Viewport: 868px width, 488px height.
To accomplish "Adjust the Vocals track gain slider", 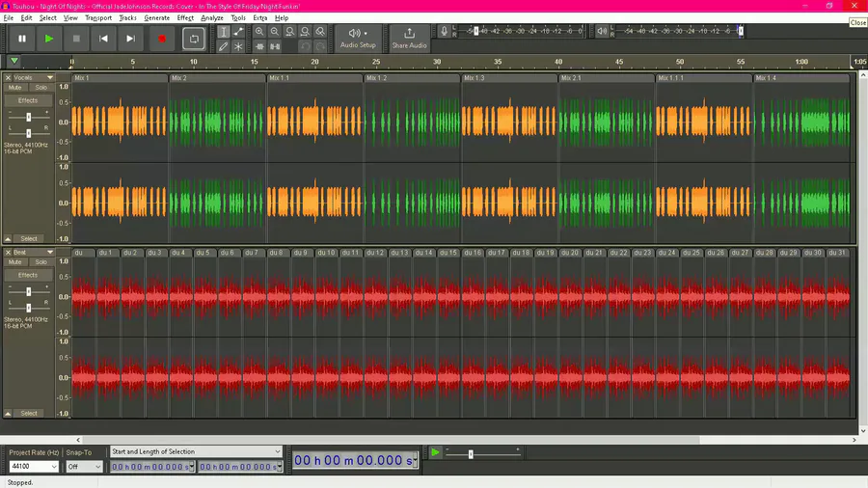I will (28, 118).
